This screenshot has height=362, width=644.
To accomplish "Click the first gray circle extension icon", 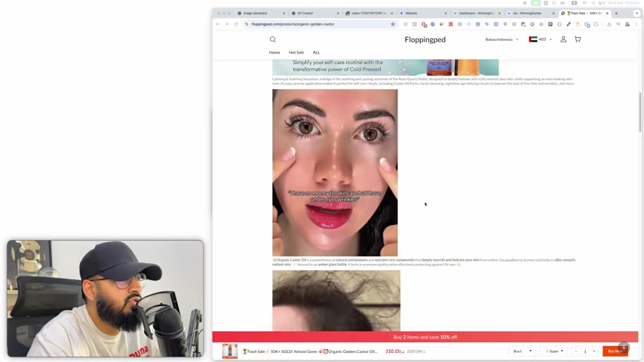I will pyautogui.click(x=406, y=24).
